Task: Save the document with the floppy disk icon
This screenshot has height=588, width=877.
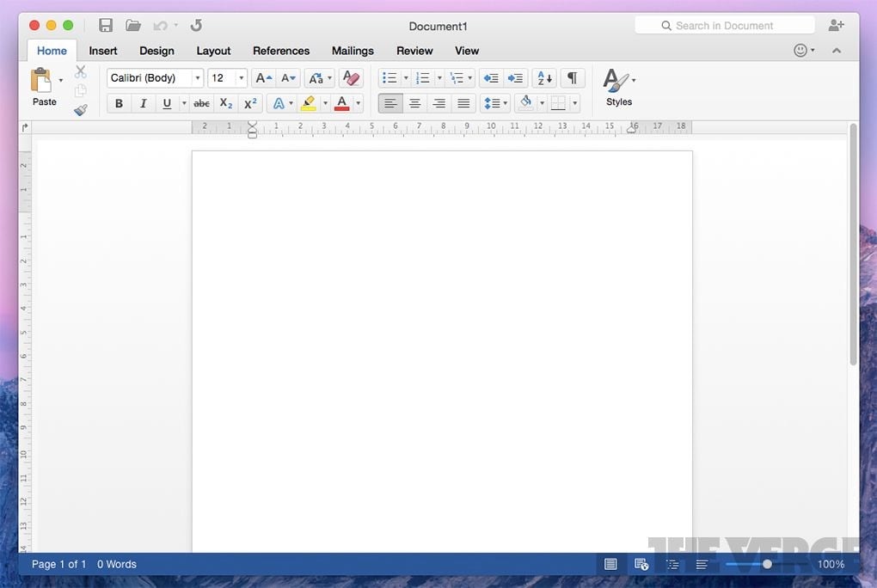Action: 106,26
